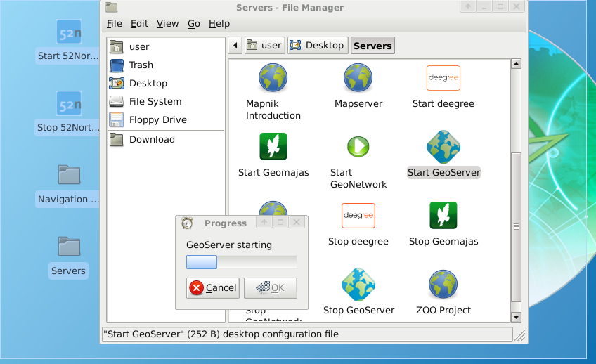Open the File menu

(115, 24)
